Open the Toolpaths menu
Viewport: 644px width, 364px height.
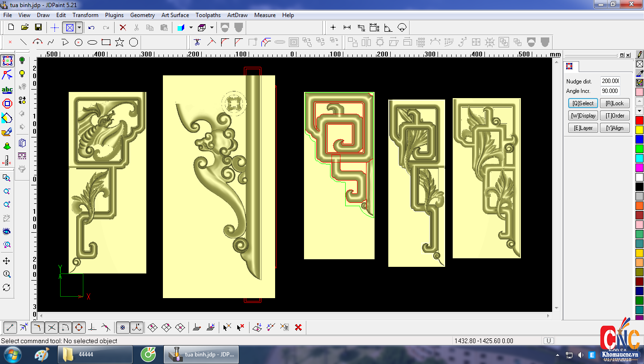coord(208,15)
